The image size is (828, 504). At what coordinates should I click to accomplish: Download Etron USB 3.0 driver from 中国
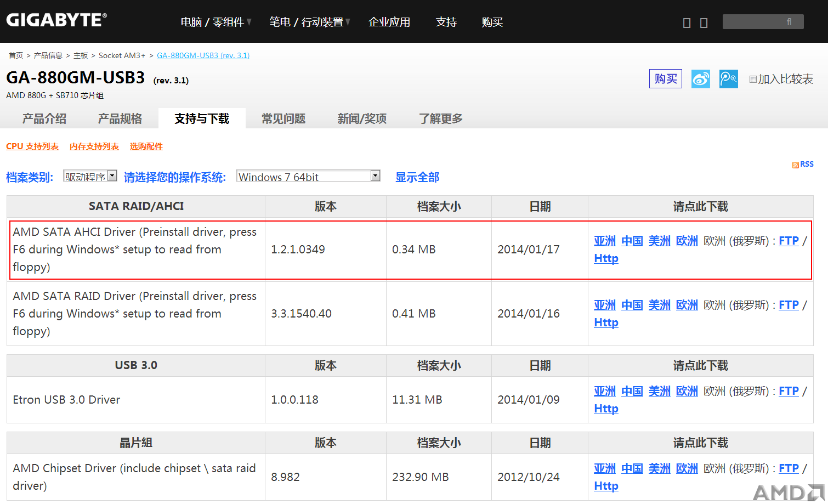[632, 391]
